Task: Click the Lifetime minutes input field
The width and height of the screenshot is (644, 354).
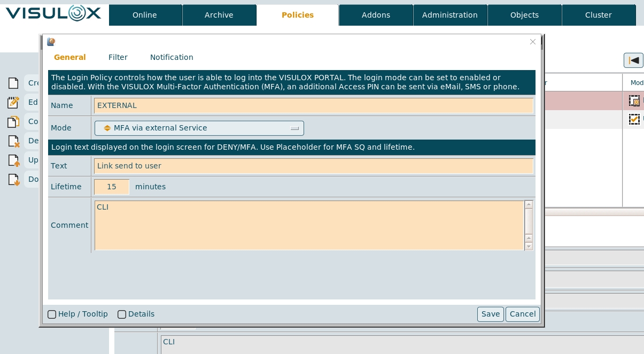Action: click(112, 187)
